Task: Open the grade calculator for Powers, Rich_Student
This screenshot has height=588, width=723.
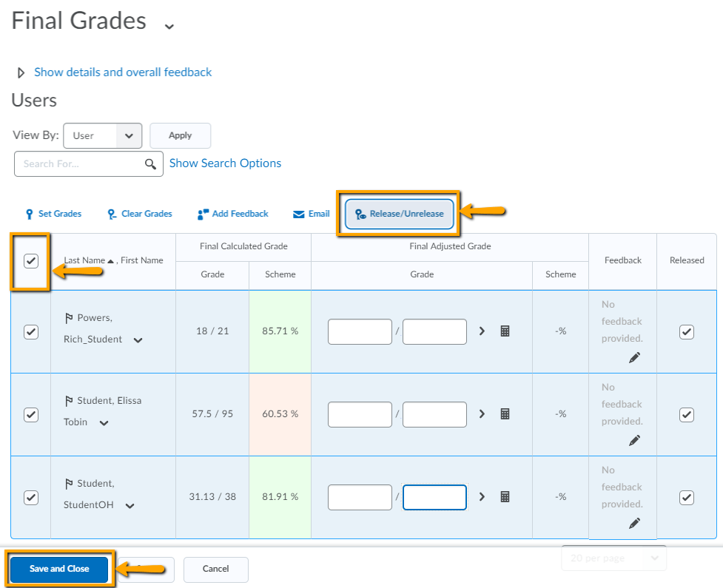Action: 505,331
